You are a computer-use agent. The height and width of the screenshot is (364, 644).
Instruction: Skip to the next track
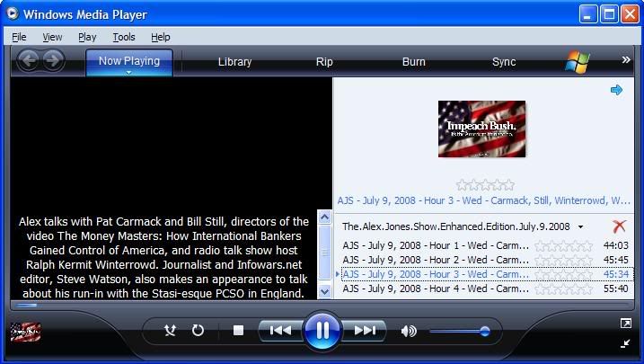[x=365, y=331]
